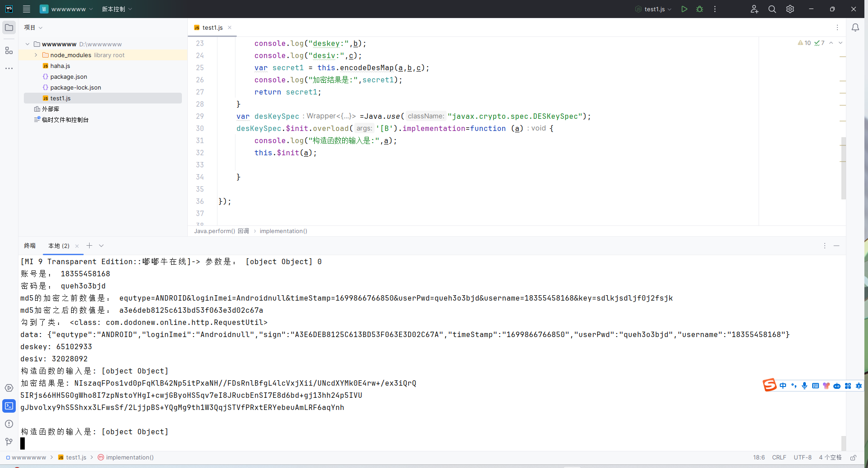Click line number 30 in gutter

pos(200,128)
